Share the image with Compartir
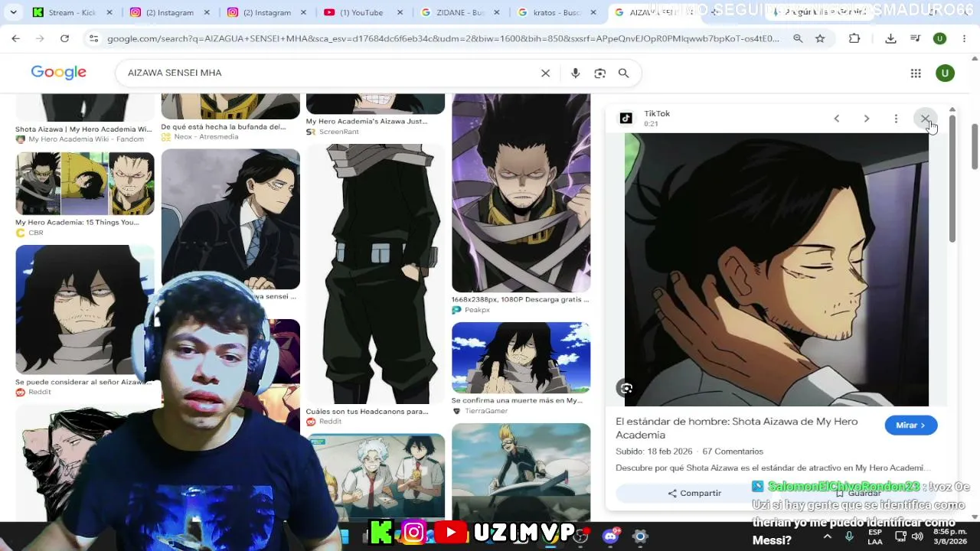This screenshot has height=551, width=980. (694, 494)
